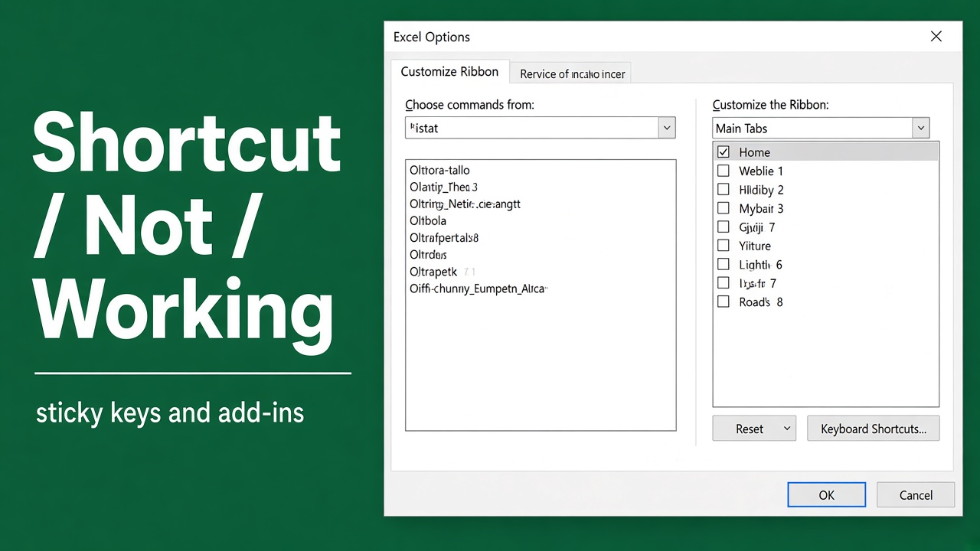Click the Road's 8 label
This screenshot has width=980, height=551.
click(x=761, y=302)
